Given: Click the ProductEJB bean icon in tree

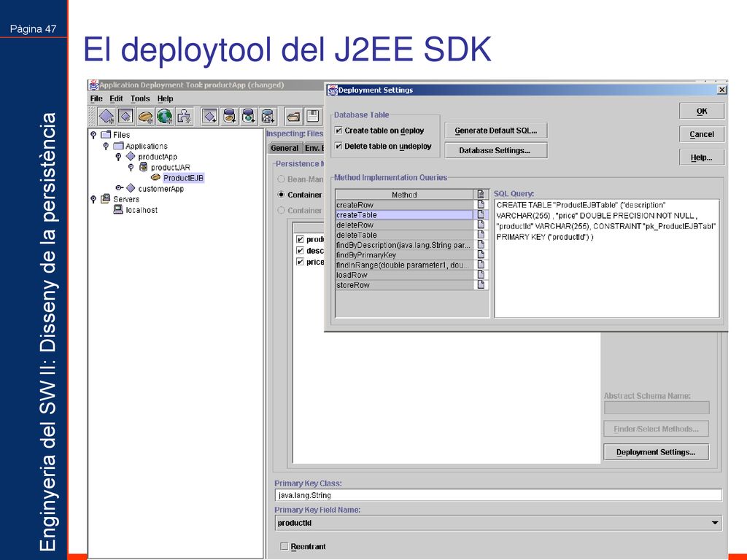Looking at the screenshot, I should pyautogui.click(x=155, y=177).
